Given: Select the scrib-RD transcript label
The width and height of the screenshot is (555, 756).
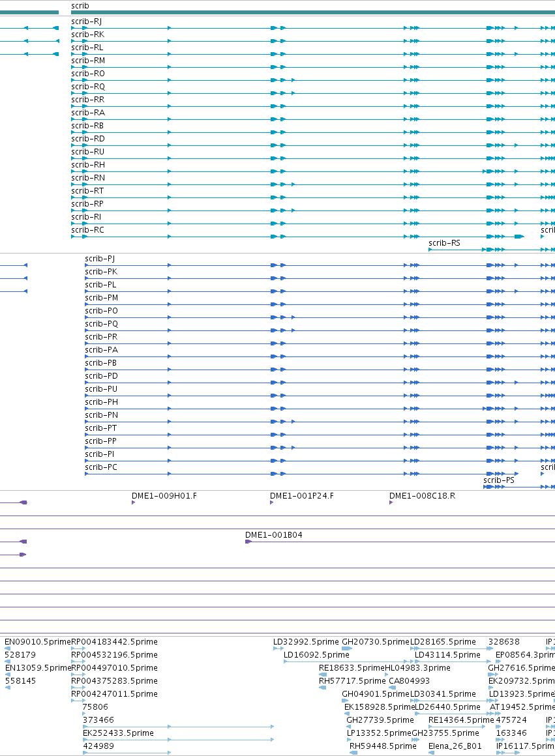Looking at the screenshot, I should 88,138.
